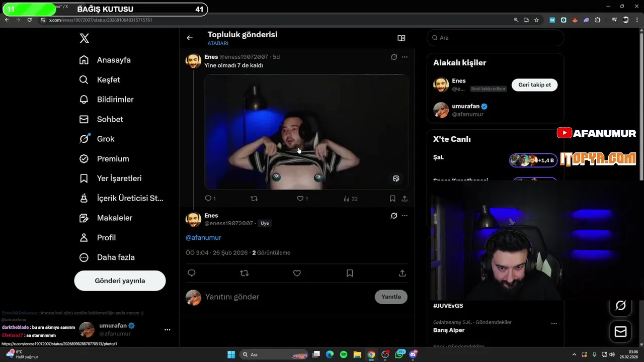Open the browser extensions puzzle icon

[598, 20]
